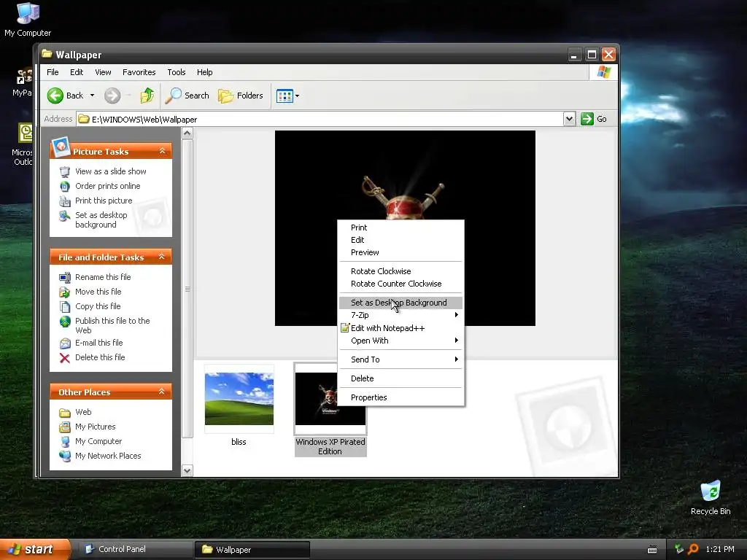Open the Tools menu
747x560 pixels.
pos(177,72)
